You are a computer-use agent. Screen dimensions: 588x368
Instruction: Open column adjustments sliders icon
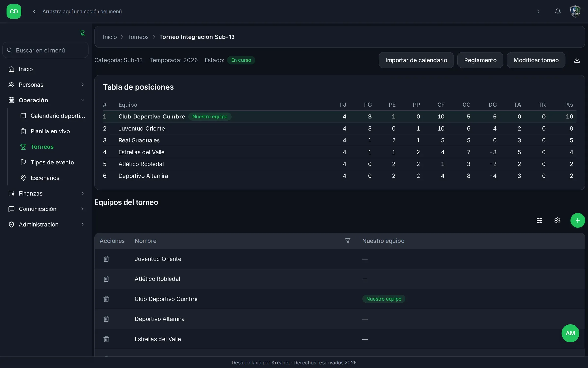pyautogui.click(x=539, y=220)
